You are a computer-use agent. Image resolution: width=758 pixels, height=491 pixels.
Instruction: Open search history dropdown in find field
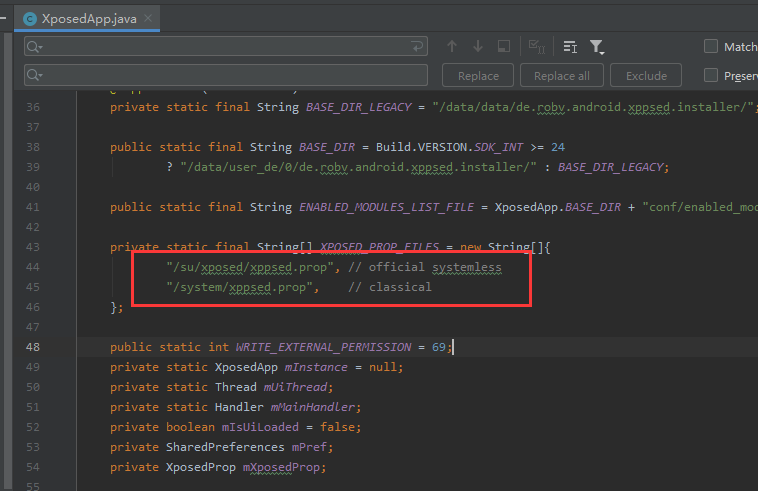(x=35, y=47)
